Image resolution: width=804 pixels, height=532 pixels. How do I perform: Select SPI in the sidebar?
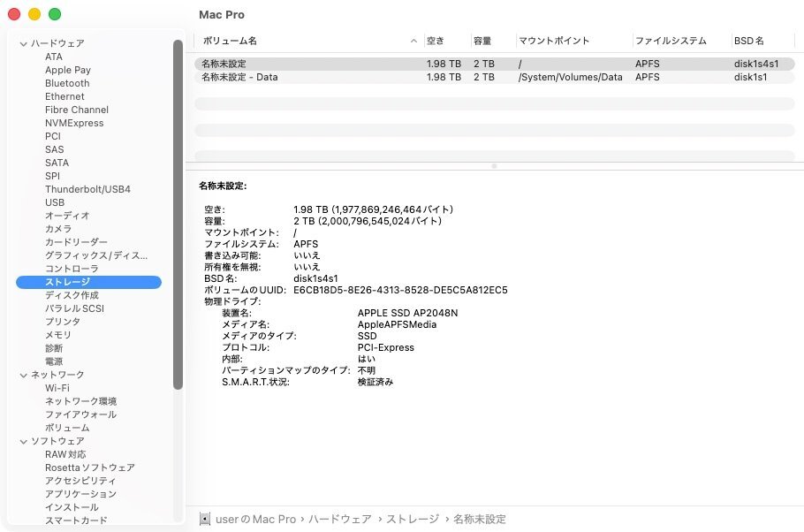52,176
